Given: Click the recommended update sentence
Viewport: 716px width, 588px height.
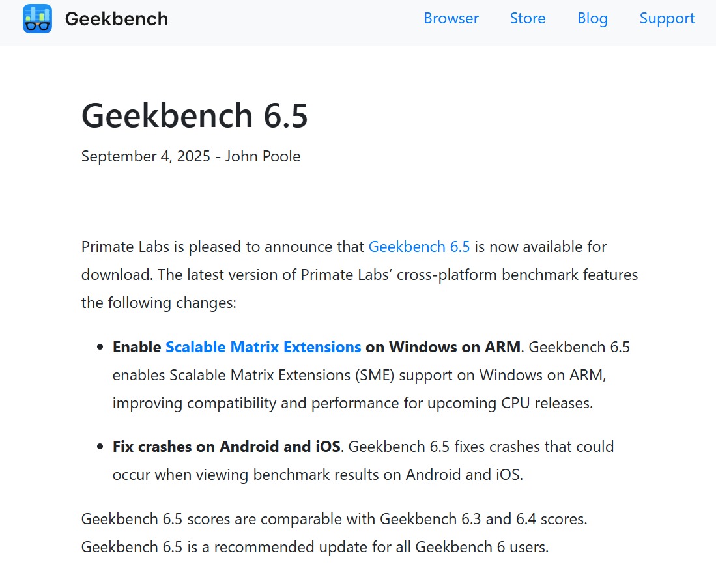Looking at the screenshot, I should tap(315, 547).
